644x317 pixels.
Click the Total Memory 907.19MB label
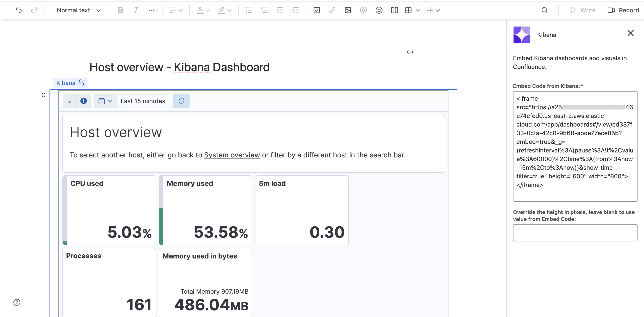pos(214,292)
